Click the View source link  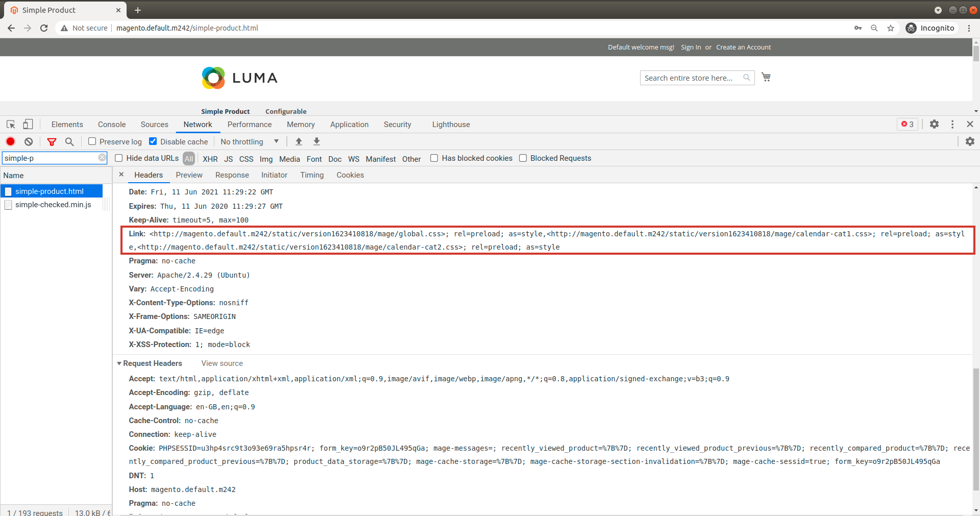[x=222, y=363]
